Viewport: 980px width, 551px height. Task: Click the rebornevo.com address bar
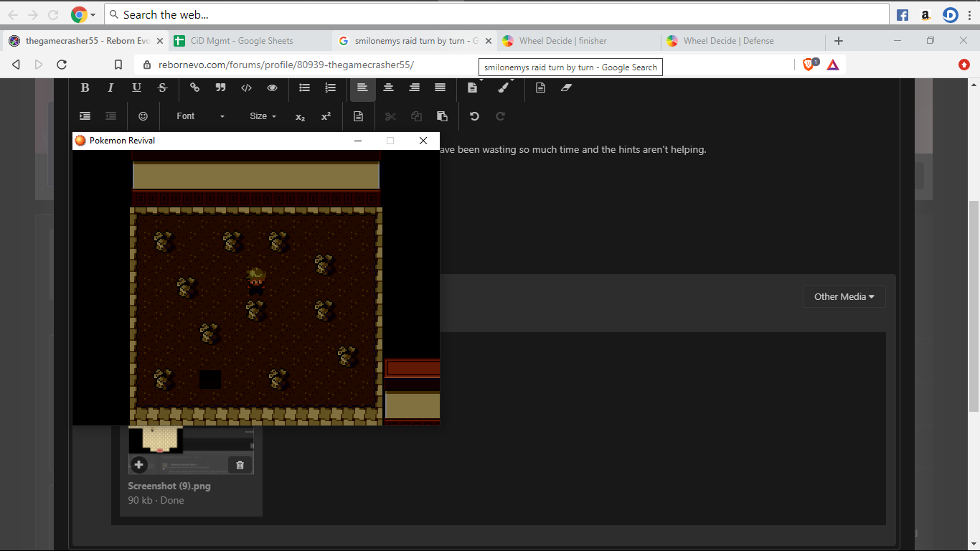coord(464,65)
